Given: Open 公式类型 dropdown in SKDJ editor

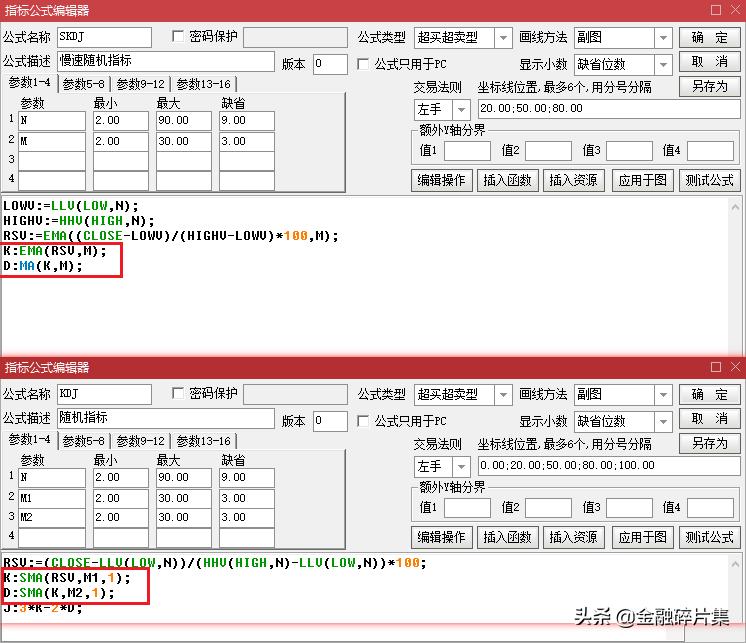Looking at the screenshot, I should (x=503, y=38).
